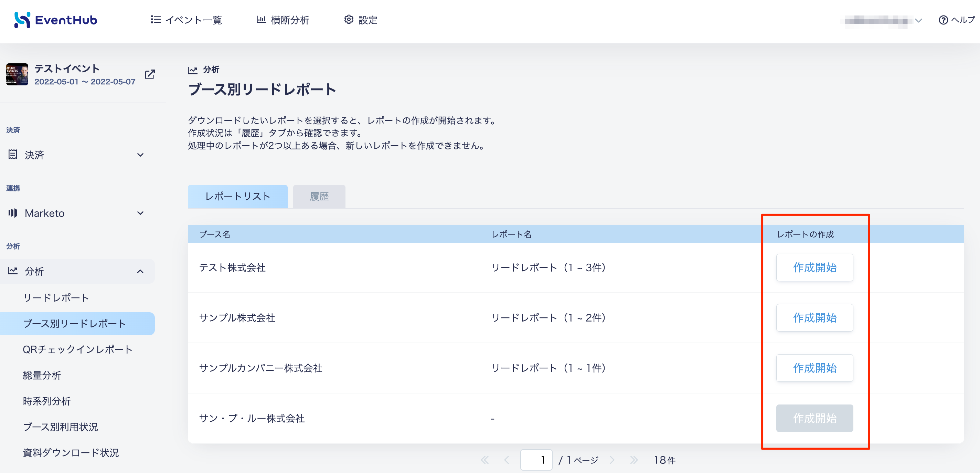Click the テストイベント thumbnail image
980x473 pixels.
[x=17, y=74]
